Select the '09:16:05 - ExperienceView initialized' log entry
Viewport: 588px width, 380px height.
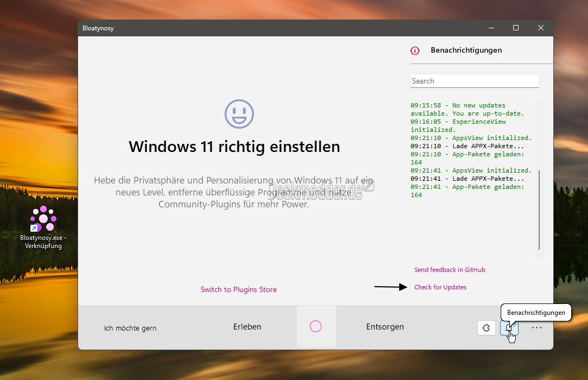point(458,125)
